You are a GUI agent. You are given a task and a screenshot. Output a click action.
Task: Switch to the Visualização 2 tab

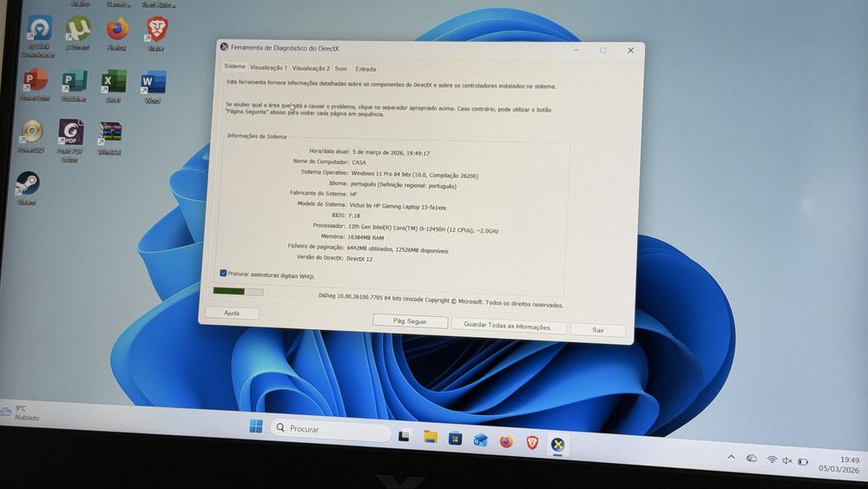pyautogui.click(x=311, y=68)
